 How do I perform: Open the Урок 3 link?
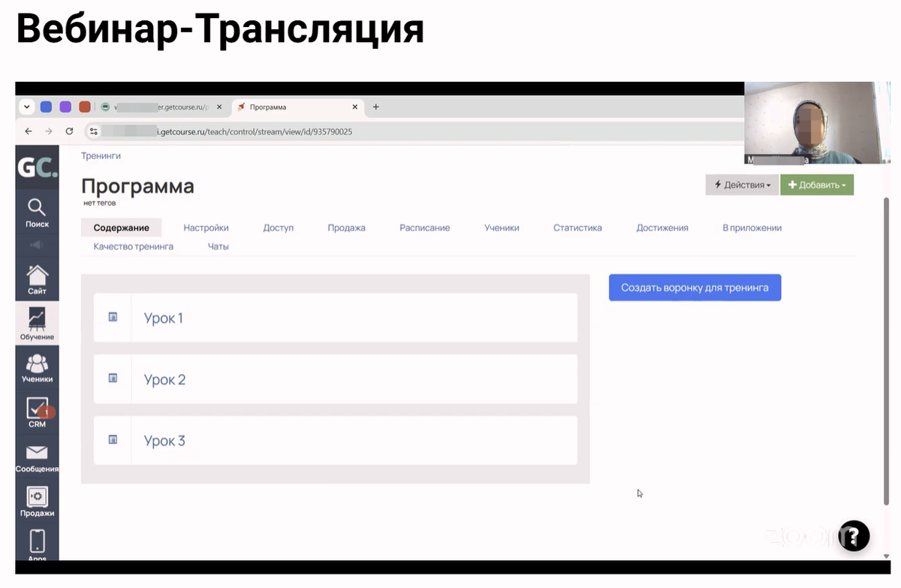164,441
